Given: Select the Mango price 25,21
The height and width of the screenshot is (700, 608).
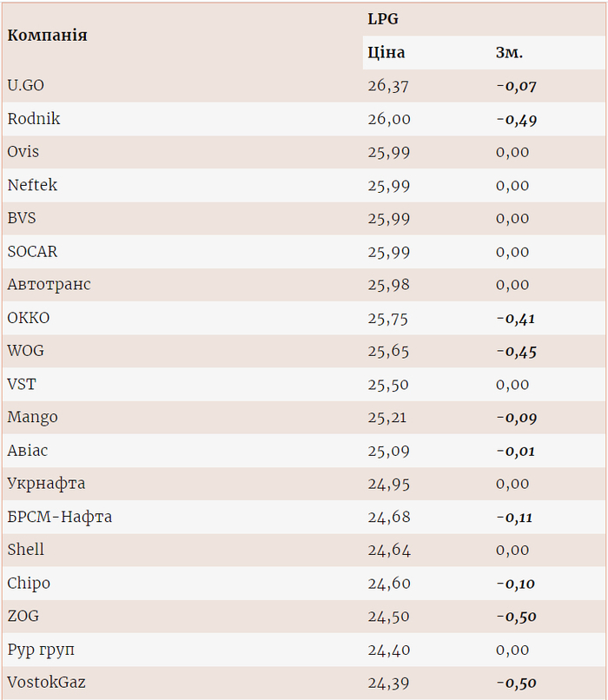Looking at the screenshot, I should (x=388, y=418).
